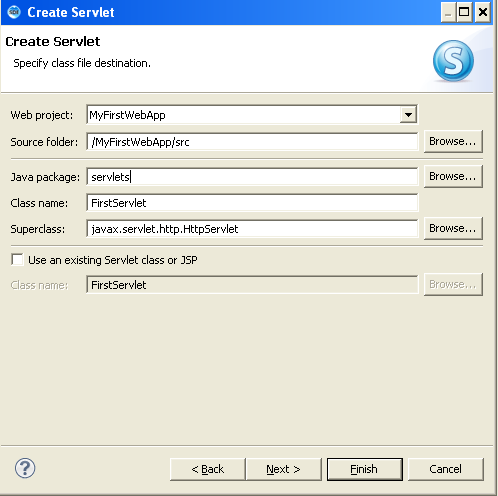This screenshot has width=498, height=496.
Task: Click the Finish button
Action: click(365, 469)
